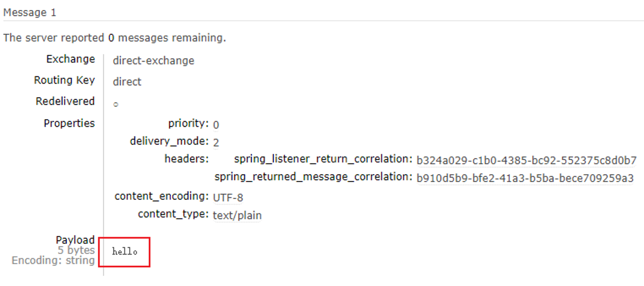The height and width of the screenshot is (286, 644).
Task: Click the Redelivered label
Action: (65, 101)
